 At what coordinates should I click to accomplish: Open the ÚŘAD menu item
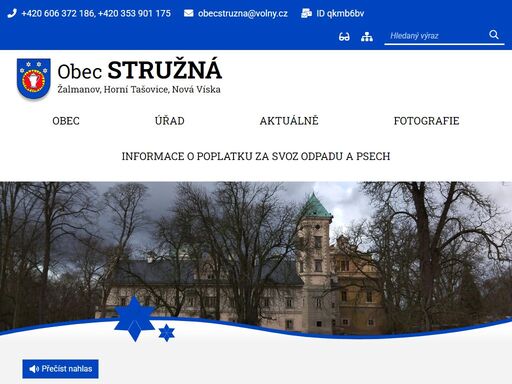pos(170,121)
